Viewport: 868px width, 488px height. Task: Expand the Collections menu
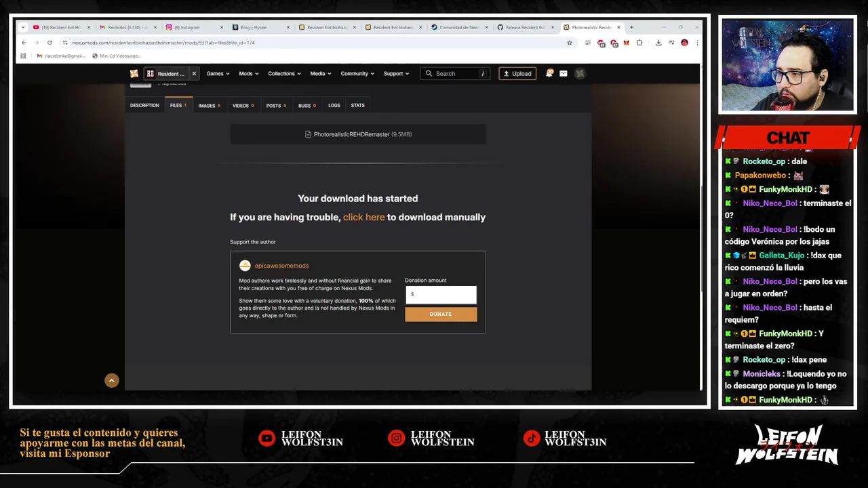[x=284, y=73]
